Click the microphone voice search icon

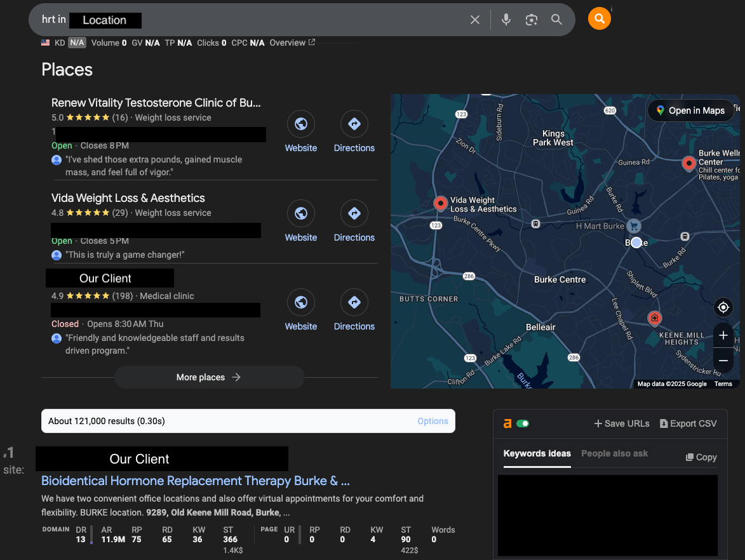[506, 19]
